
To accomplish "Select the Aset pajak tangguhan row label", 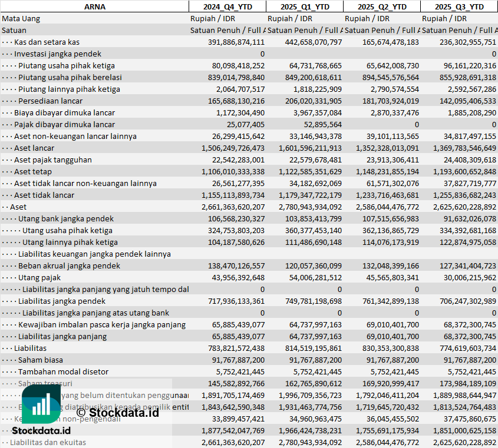I will [x=52, y=160].
